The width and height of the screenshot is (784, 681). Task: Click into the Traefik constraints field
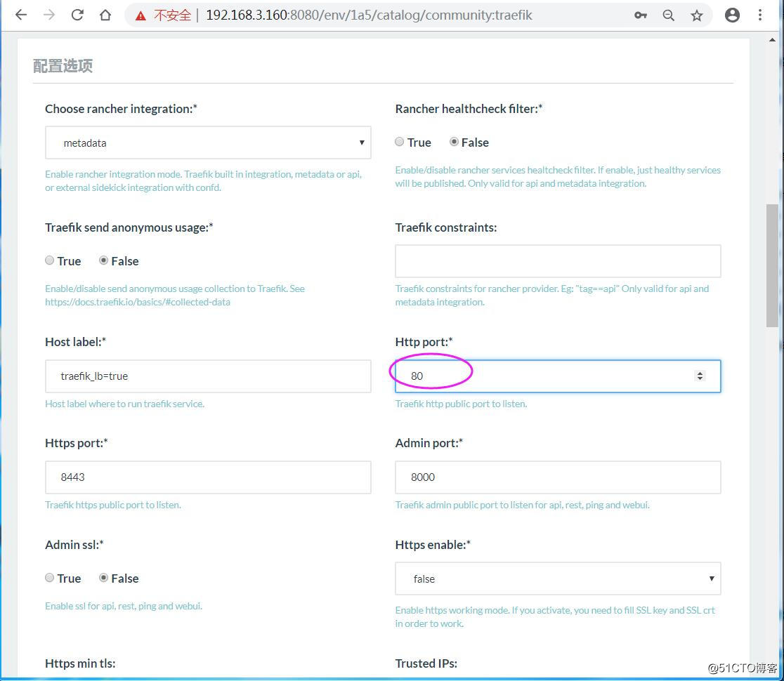pyautogui.click(x=558, y=260)
